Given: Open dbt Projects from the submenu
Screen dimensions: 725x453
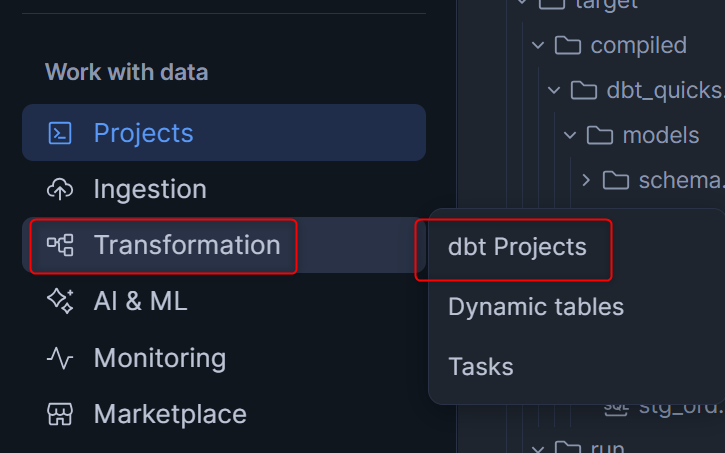Looking at the screenshot, I should (517, 247).
